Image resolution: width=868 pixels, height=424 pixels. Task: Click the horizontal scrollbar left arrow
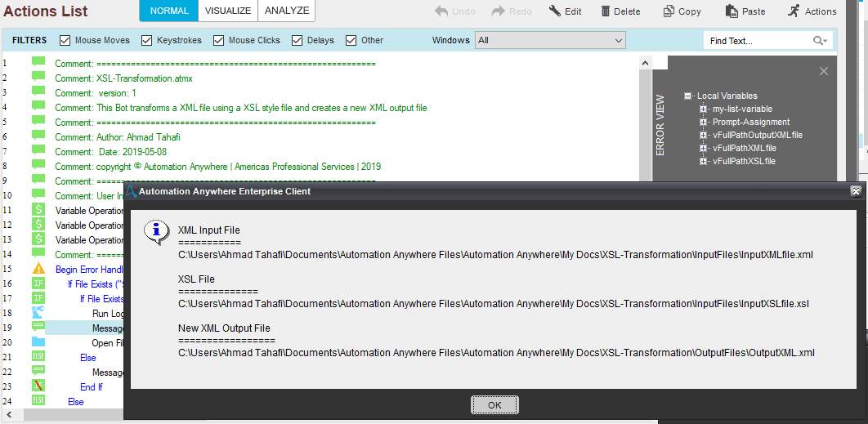(x=7, y=414)
